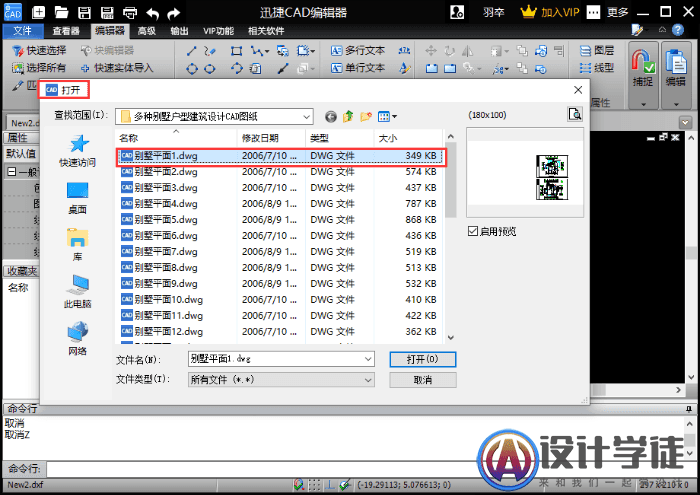The width and height of the screenshot is (700, 495).
Task: Click the Undo arrow icon
Action: point(152,13)
